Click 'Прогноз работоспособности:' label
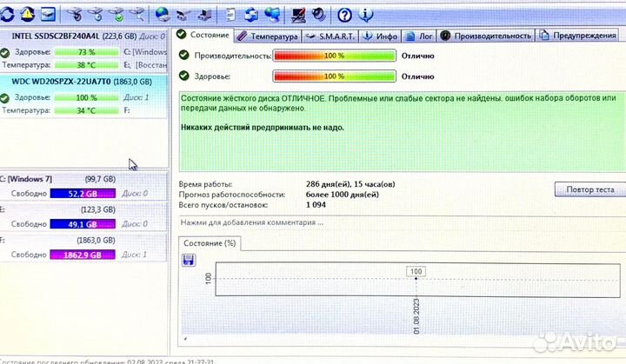Viewport: 626px width, 364px height. [232, 195]
